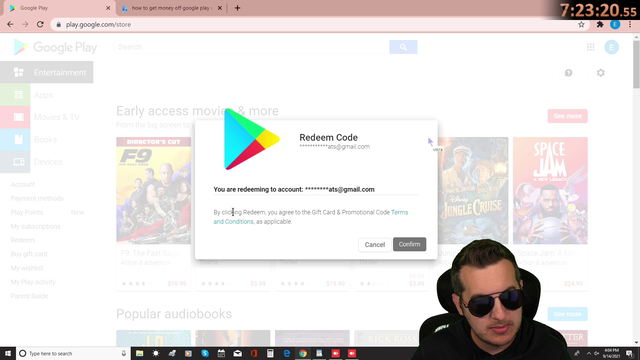Open the Google apps grid launcher
Image resolution: width=640 pixels, height=360 pixels.
pos(590,47)
